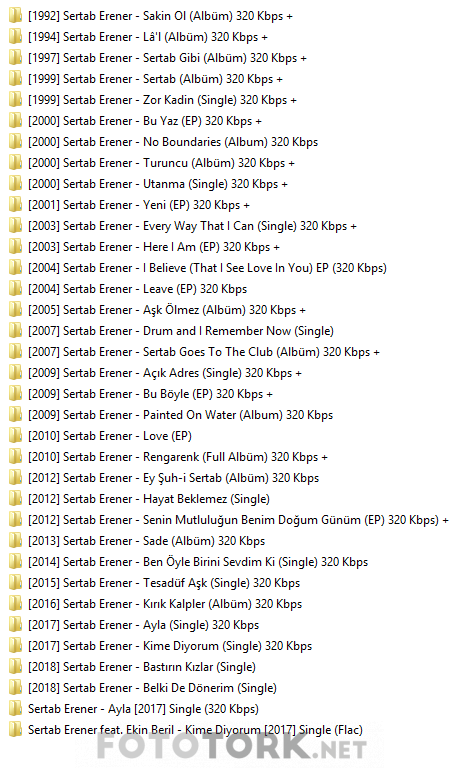This screenshot has height=778, width=459.
Task: Click folder icon for Every Way That I Can
Action: (15, 226)
